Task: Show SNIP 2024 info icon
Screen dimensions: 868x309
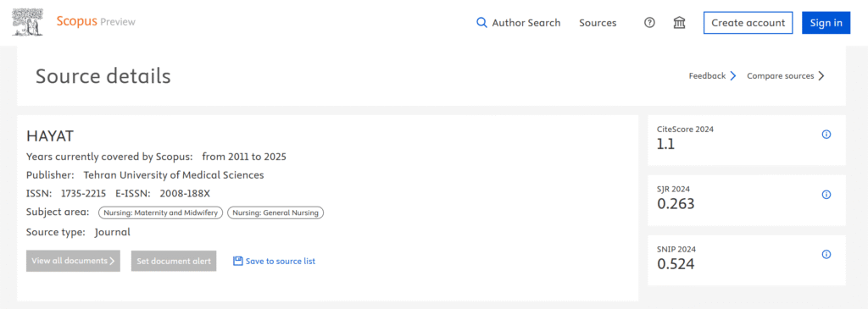Action: click(x=826, y=254)
